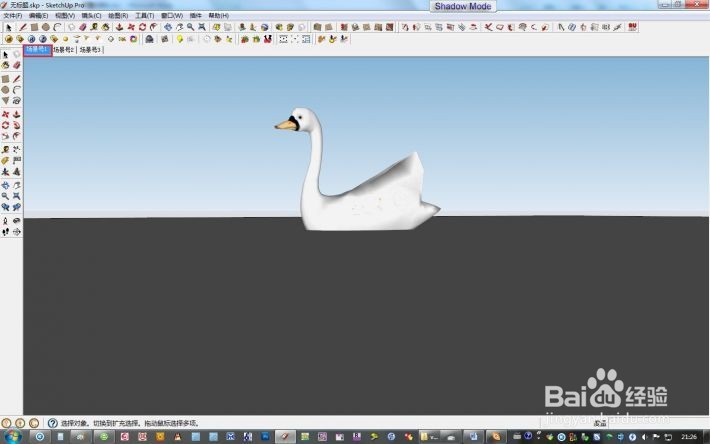Choose the Axes tool in left palette
The width and height of the screenshot is (710, 444).
tap(5, 172)
